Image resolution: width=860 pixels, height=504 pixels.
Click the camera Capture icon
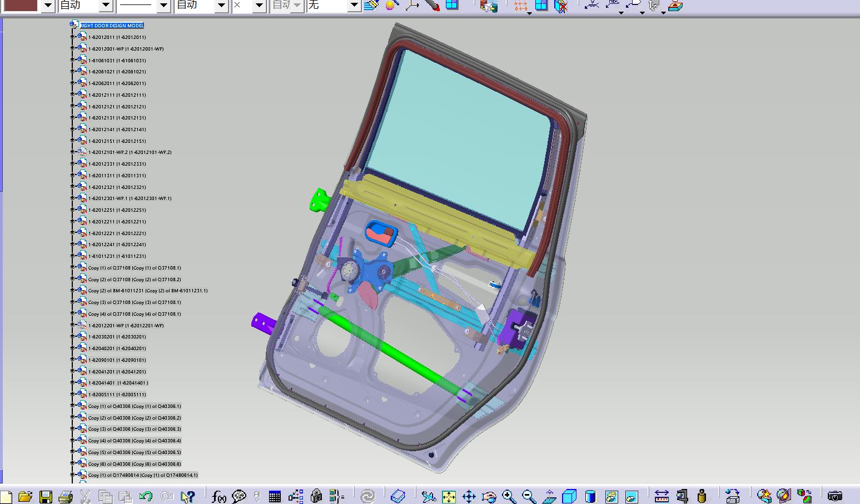[835, 496]
